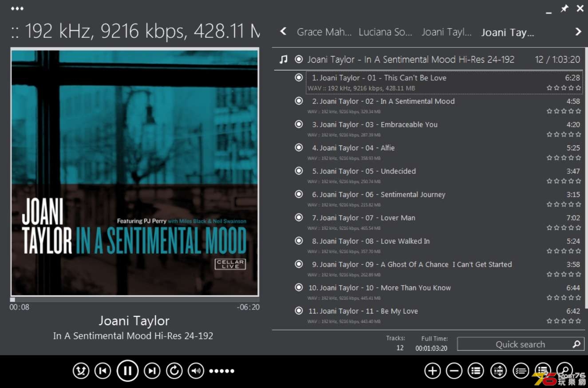Rate Embraceable You one star
Screen dimensions: 588x388
(549, 134)
